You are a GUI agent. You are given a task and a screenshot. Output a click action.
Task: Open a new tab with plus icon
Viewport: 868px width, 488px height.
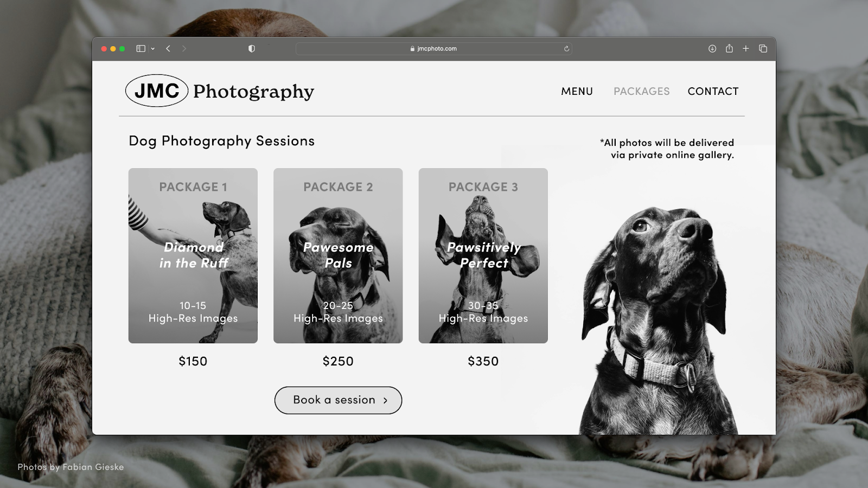(746, 49)
